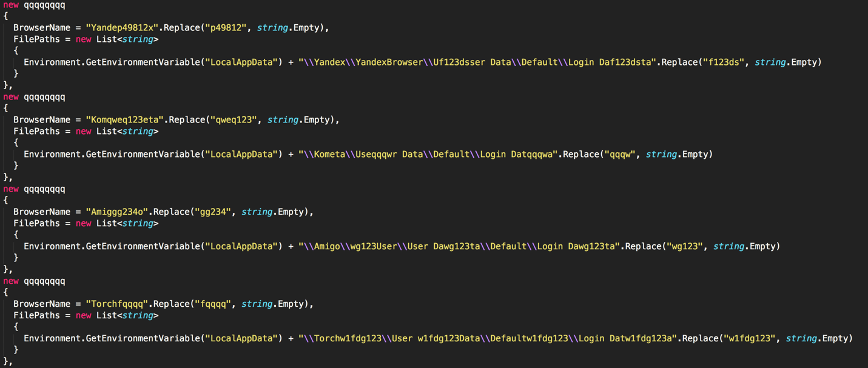Click the "f123ds" Replace argument string

click(723, 62)
